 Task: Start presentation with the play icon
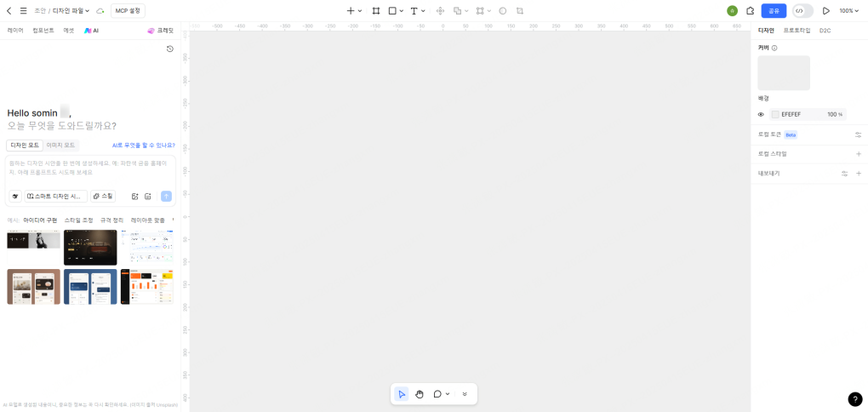click(826, 10)
